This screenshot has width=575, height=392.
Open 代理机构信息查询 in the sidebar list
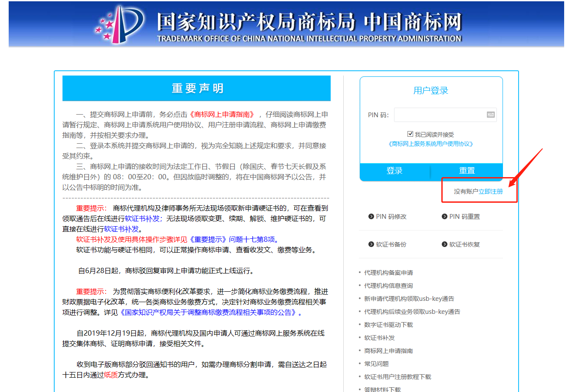[388, 286]
